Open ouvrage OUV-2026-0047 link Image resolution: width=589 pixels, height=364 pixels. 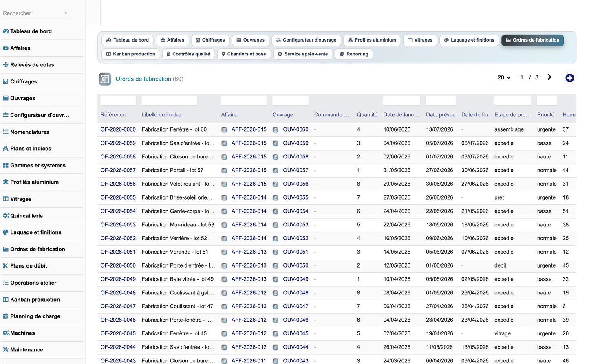click(x=296, y=306)
